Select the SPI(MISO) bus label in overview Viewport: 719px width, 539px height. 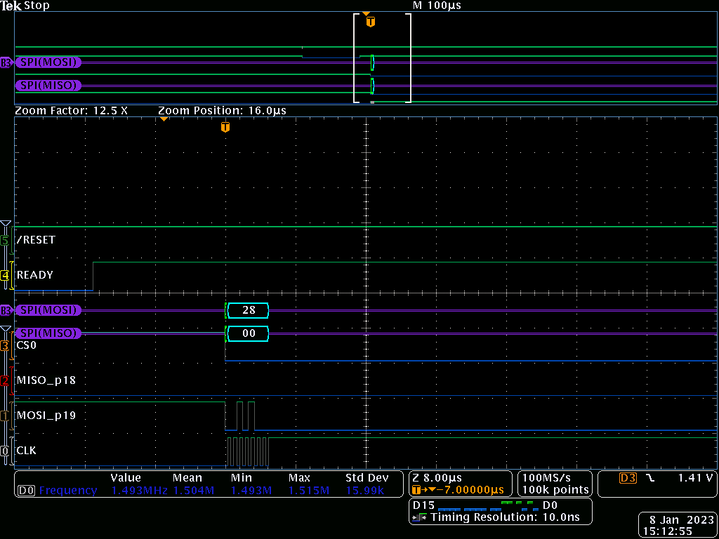coord(48,85)
